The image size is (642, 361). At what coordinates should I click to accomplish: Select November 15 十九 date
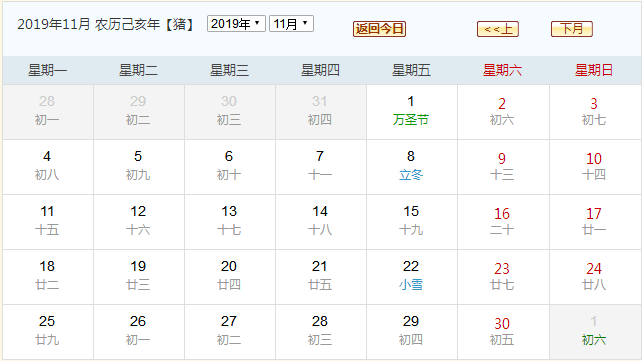pyautogui.click(x=411, y=222)
